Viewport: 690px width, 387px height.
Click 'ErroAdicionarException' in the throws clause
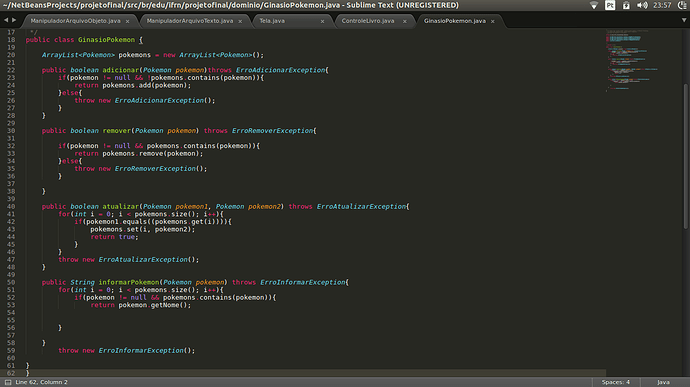pyautogui.click(x=280, y=70)
